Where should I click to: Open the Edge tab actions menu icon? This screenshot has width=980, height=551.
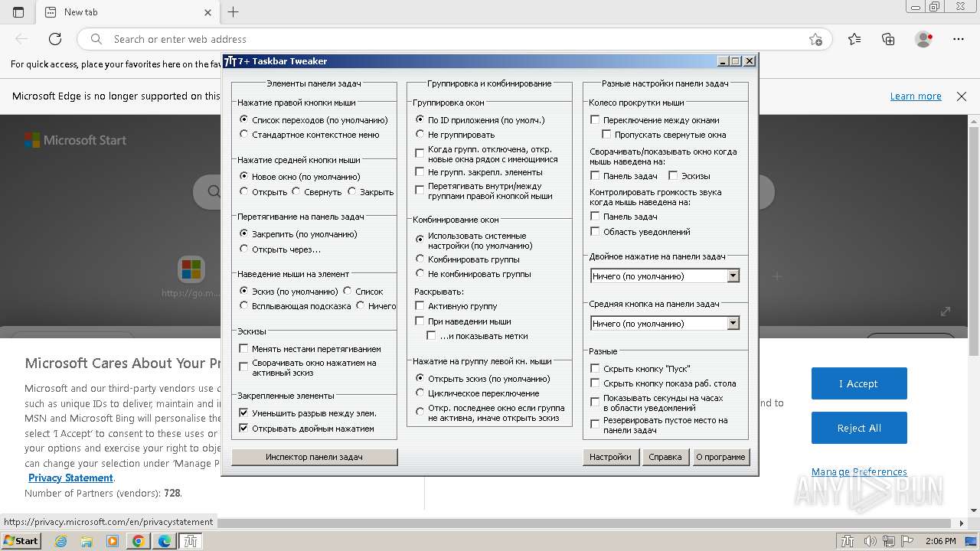click(18, 12)
